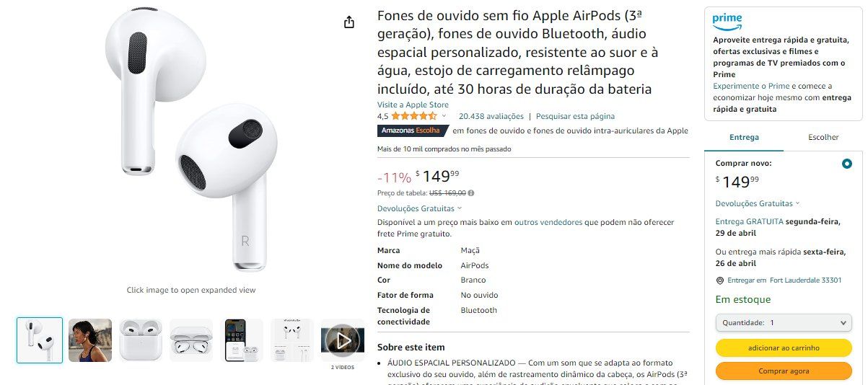This screenshot has width=868, height=385.
Task: Switch to the Entrega tab
Action: [744, 137]
